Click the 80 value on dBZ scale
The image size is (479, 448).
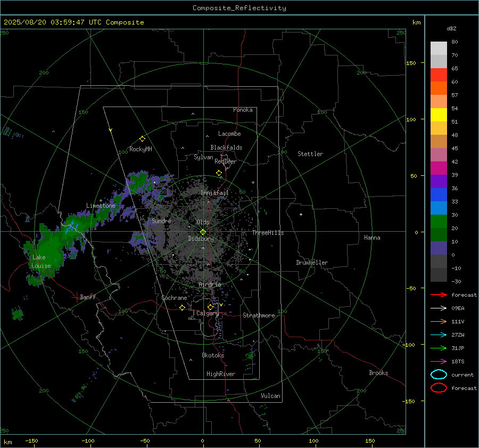pos(455,42)
